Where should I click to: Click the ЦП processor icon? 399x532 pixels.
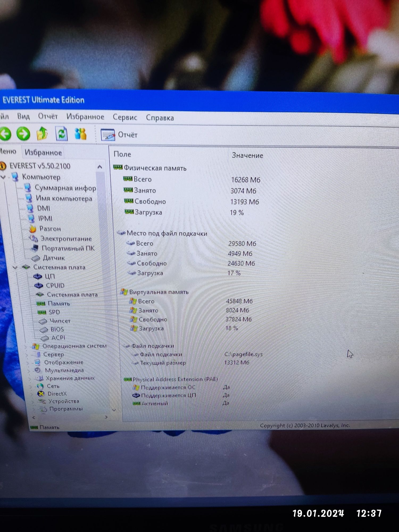(38, 276)
